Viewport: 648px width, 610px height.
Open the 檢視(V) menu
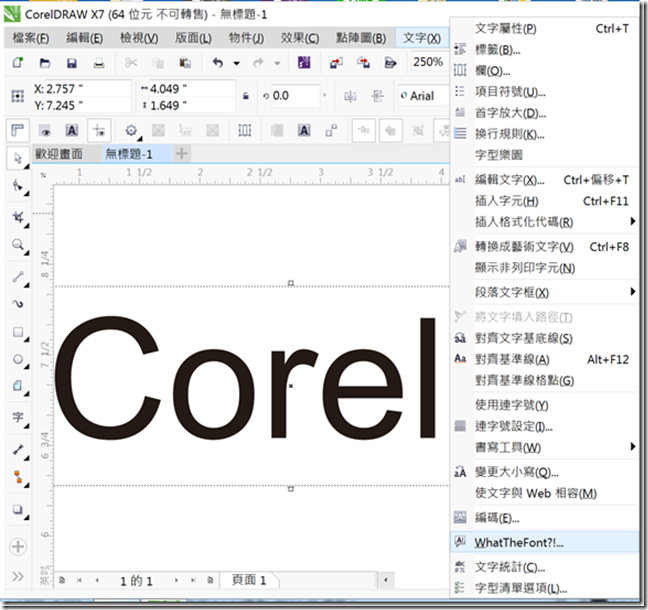click(x=139, y=38)
